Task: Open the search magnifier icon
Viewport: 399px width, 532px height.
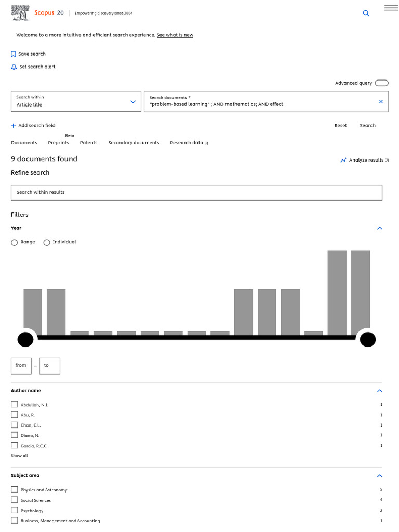Action: pos(366,14)
